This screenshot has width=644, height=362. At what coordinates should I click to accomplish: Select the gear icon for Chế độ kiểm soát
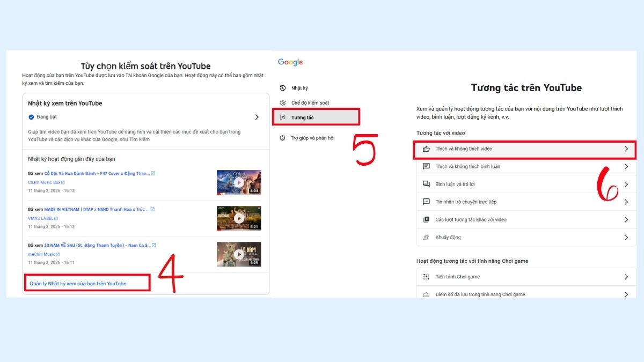click(x=282, y=102)
